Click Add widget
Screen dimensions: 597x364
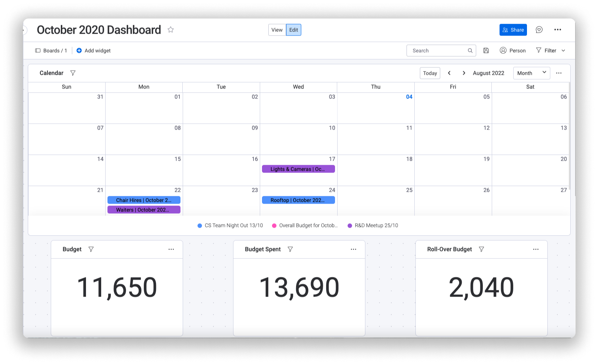coord(93,51)
